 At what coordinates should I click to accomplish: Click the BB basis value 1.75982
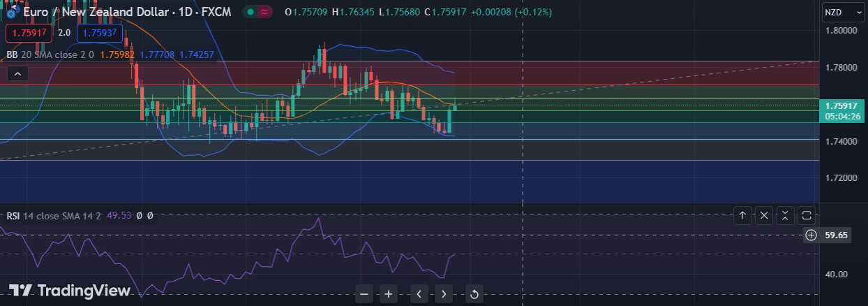pos(118,54)
